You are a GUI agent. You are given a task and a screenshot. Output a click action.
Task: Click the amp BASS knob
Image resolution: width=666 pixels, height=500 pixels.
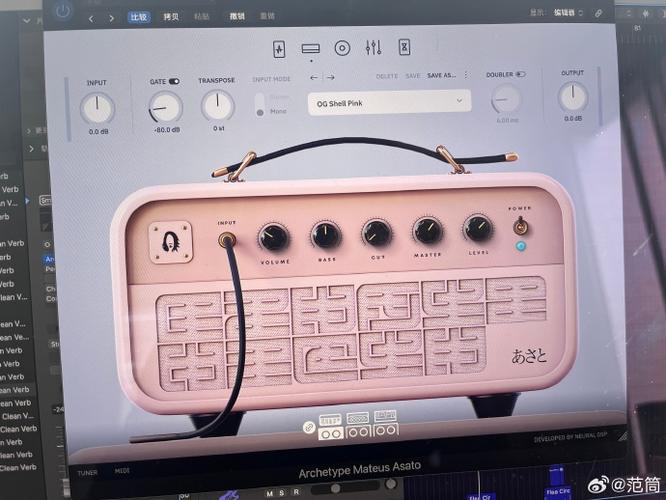(326, 235)
